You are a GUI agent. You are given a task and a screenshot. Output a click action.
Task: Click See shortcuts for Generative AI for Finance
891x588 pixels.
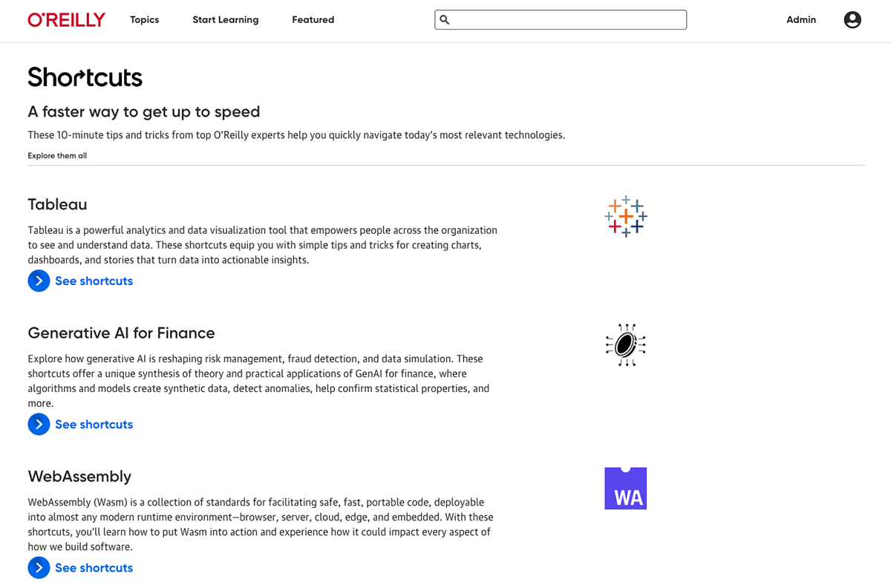[x=94, y=424]
